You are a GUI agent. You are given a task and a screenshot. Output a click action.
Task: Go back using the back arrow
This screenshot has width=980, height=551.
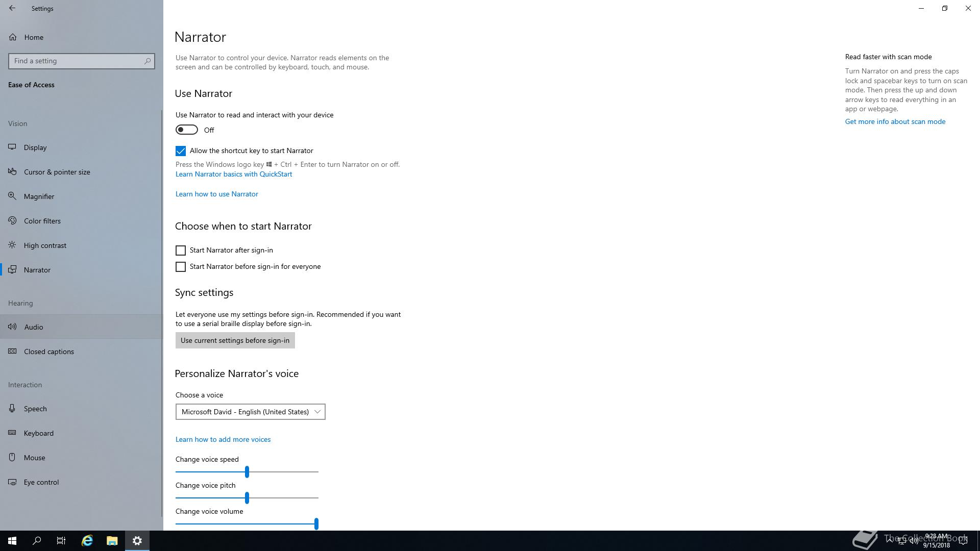12,8
